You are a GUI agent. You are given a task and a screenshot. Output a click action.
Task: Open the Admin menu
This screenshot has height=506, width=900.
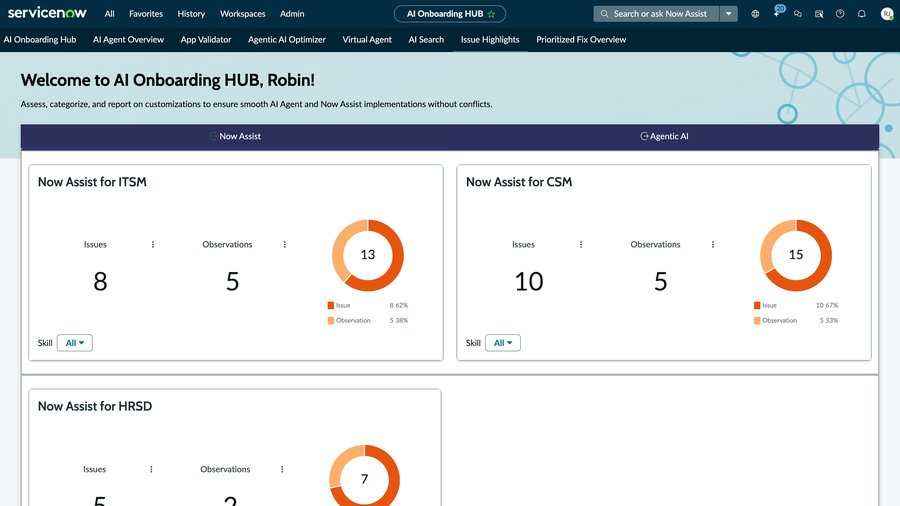292,14
